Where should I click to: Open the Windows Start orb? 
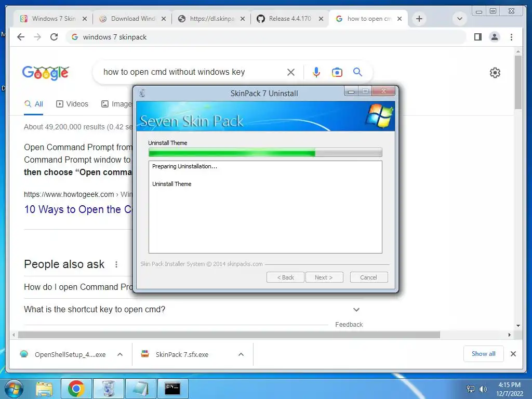(x=14, y=389)
